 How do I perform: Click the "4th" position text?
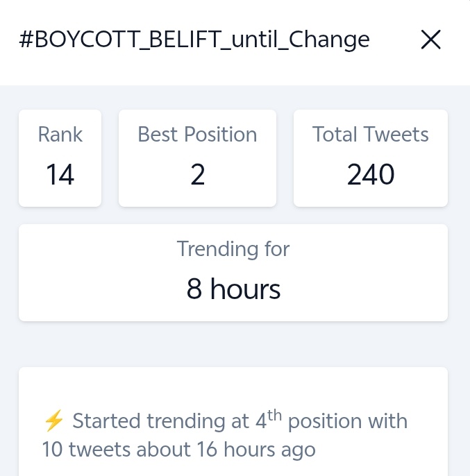[265, 420]
